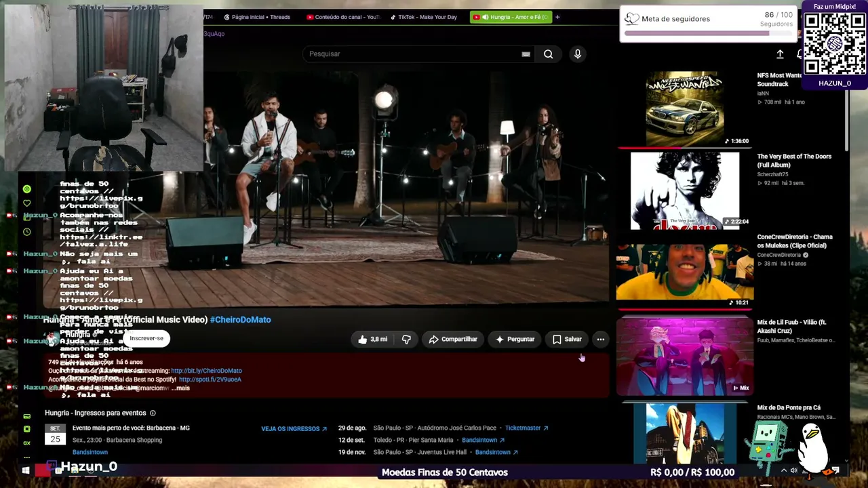
Task: Show hidden tray icons with the chevron
Action: point(784,470)
